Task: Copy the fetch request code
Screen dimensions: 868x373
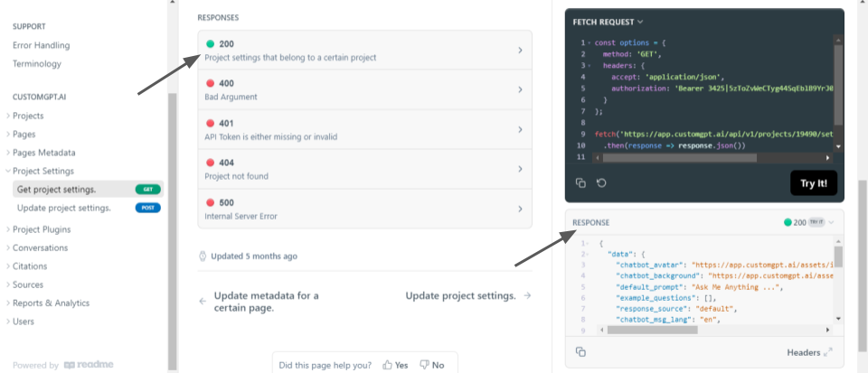Action: pos(580,183)
